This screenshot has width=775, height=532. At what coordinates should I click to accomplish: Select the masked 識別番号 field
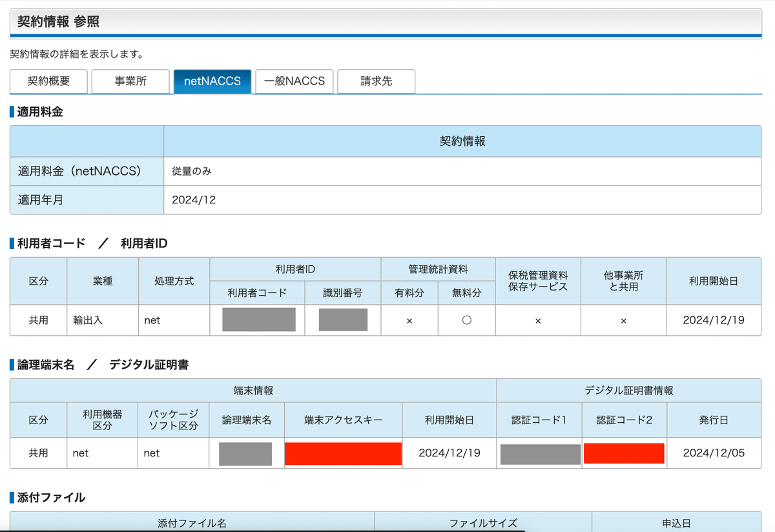(x=343, y=320)
